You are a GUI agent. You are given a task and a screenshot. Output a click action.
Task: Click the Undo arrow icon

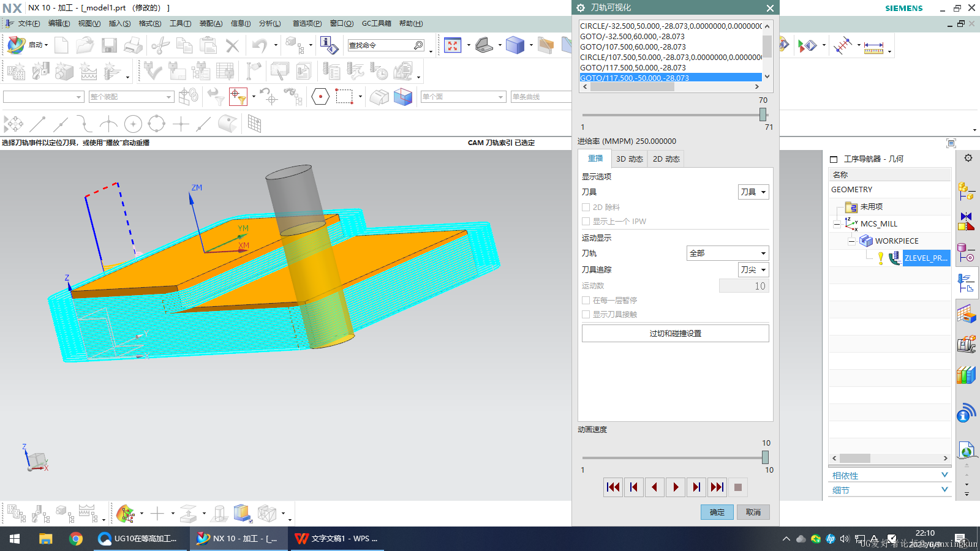(x=260, y=45)
